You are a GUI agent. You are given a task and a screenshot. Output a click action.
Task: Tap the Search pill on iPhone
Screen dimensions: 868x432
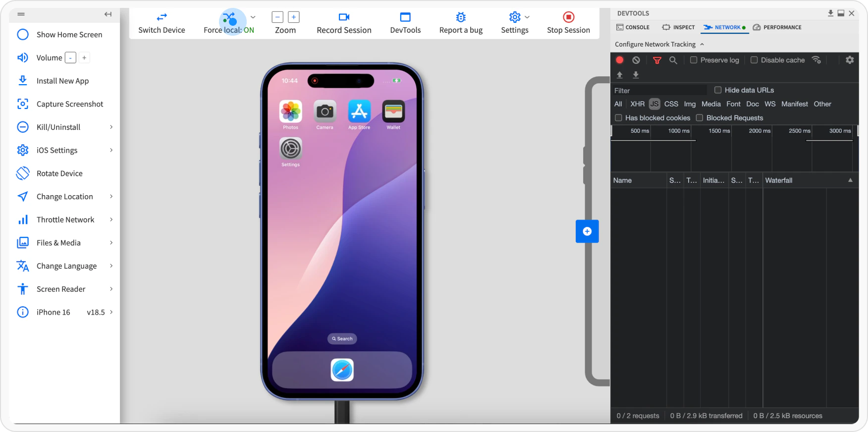coord(342,339)
